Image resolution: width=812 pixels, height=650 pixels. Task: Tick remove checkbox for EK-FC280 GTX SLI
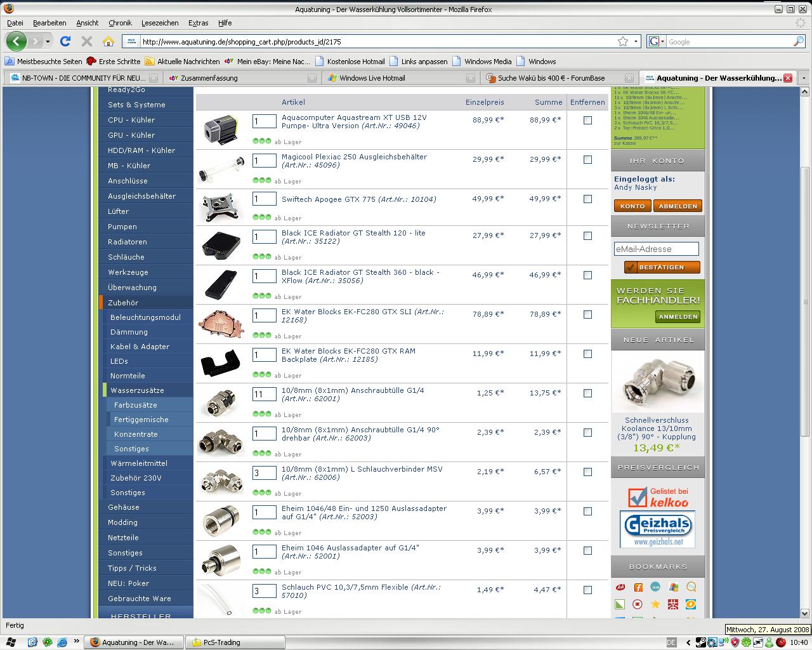coord(587,314)
